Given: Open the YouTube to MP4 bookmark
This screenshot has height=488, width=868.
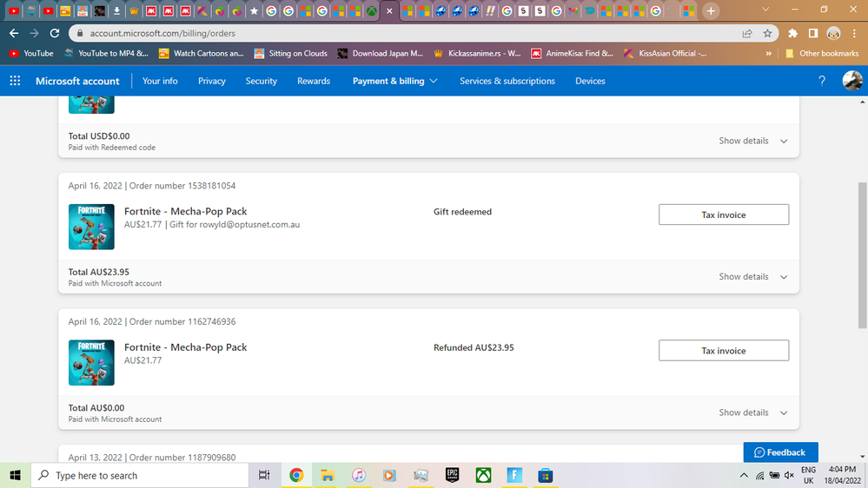Looking at the screenshot, I should coord(106,53).
